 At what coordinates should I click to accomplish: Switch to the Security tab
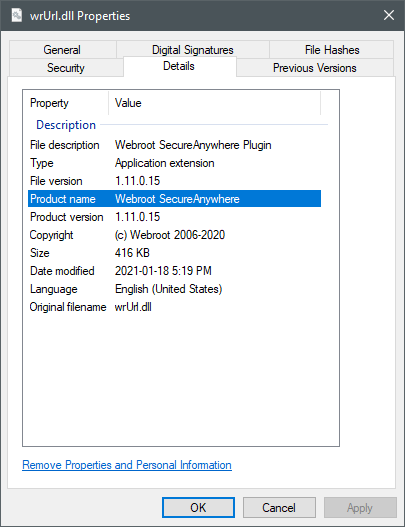click(66, 68)
